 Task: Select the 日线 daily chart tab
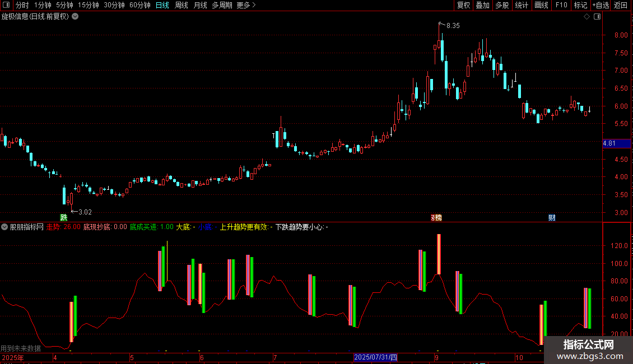(x=162, y=5)
